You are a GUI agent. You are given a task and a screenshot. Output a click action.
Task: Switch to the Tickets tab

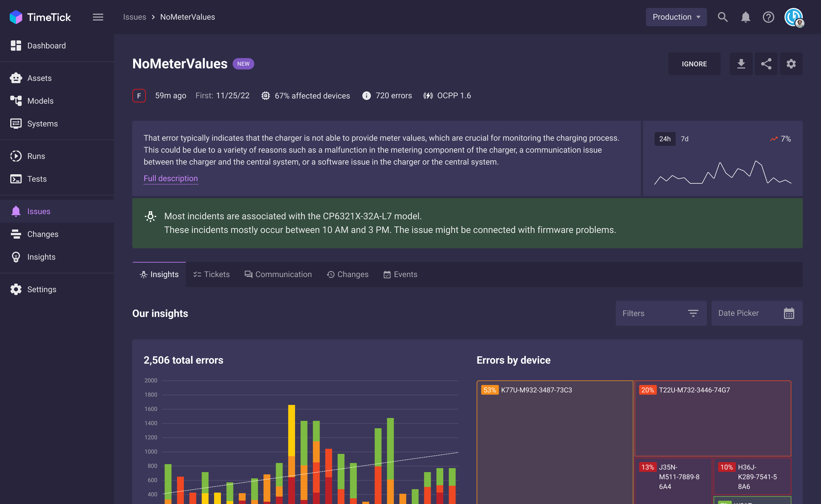[x=212, y=274]
